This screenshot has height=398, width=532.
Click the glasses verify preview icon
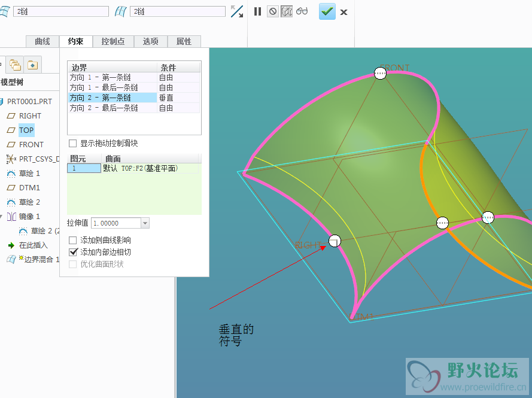[302, 11]
